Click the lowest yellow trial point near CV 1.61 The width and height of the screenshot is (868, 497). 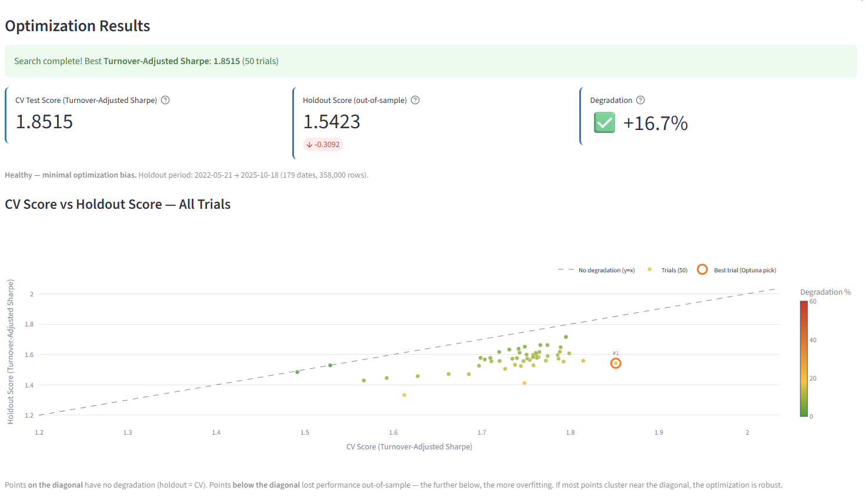pos(404,395)
